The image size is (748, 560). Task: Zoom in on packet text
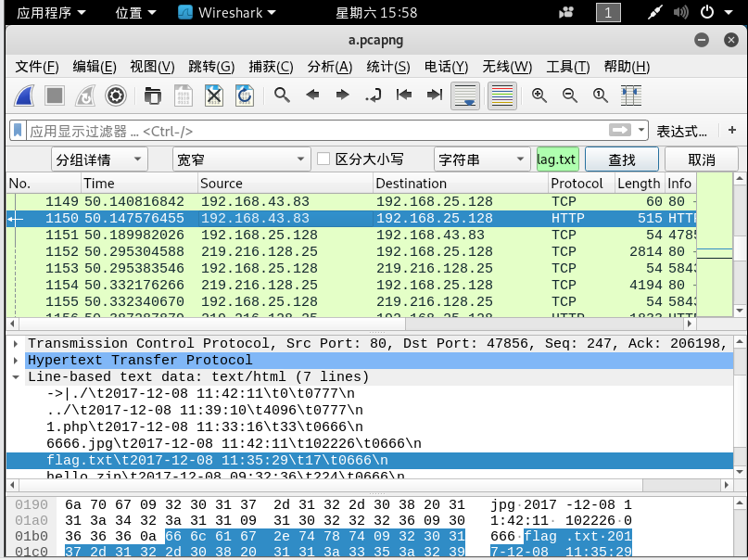539,95
